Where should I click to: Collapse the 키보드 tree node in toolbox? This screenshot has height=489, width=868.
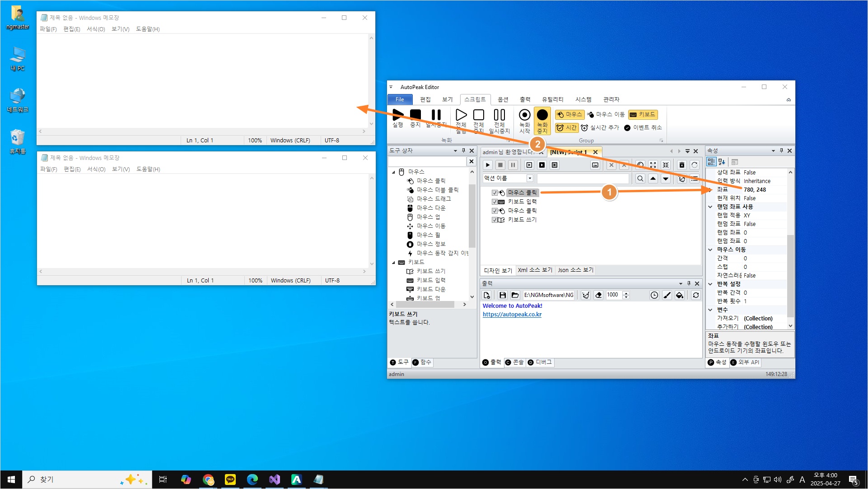[393, 263]
